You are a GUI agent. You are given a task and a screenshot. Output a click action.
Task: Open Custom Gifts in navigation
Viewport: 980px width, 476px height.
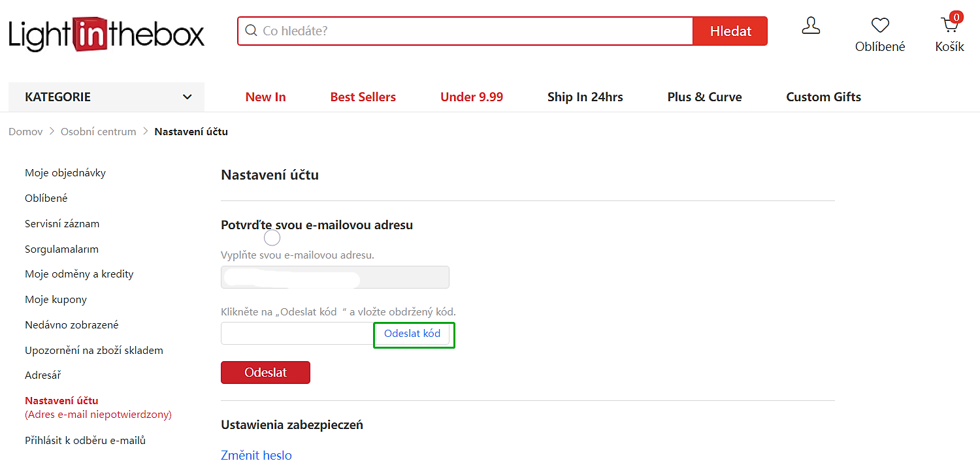click(x=823, y=97)
